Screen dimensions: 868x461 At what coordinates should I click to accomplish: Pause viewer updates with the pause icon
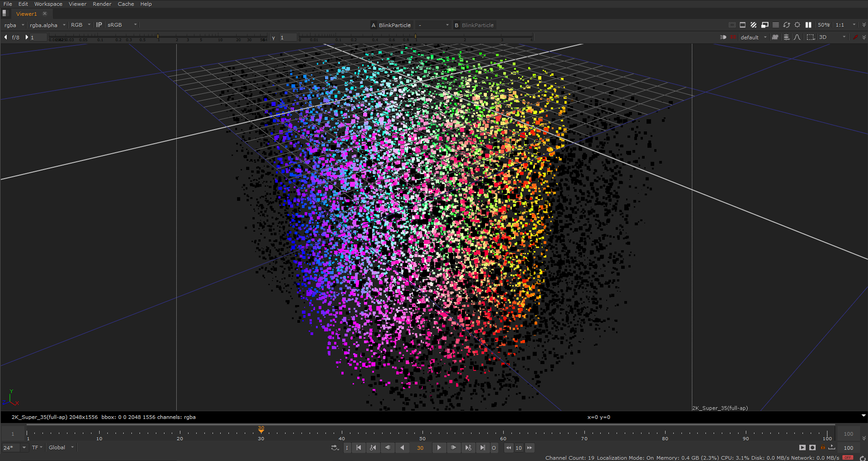[808, 25]
